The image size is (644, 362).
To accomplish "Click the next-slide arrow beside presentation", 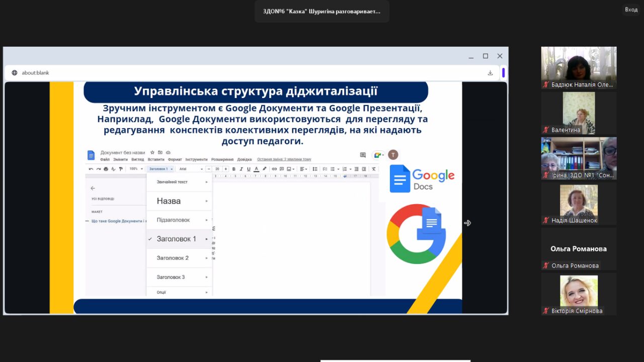I will coord(467,223).
